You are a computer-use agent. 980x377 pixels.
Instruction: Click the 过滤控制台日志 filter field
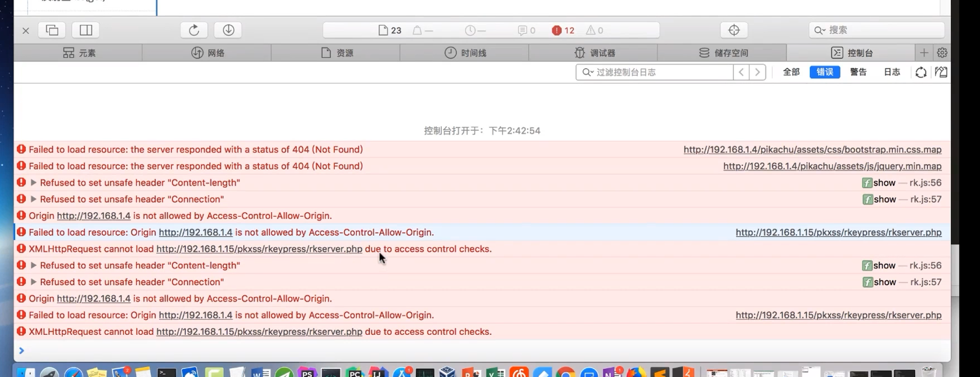point(655,72)
